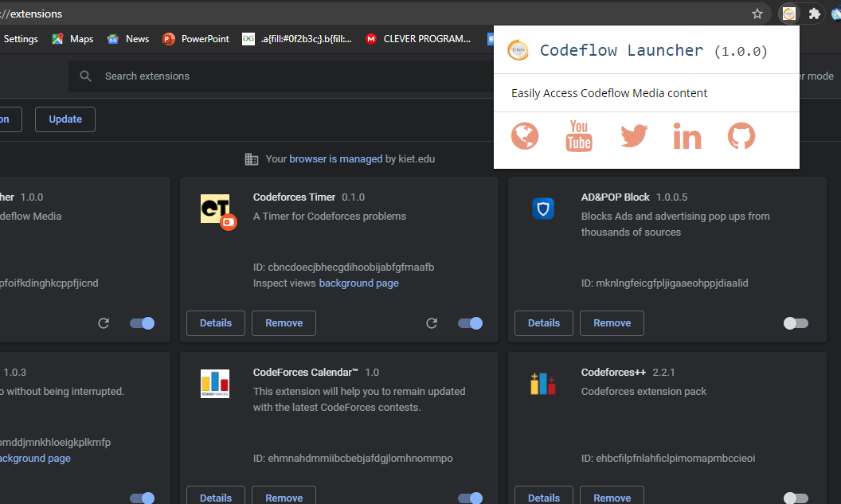Click the Codeflow Launcher toolbar extension icon
The image size is (841, 504).
click(789, 14)
